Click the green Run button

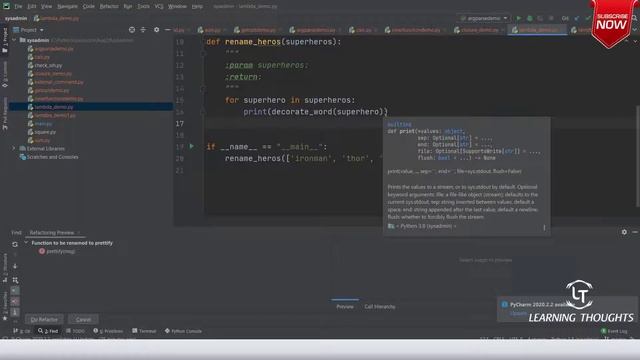[519, 18]
